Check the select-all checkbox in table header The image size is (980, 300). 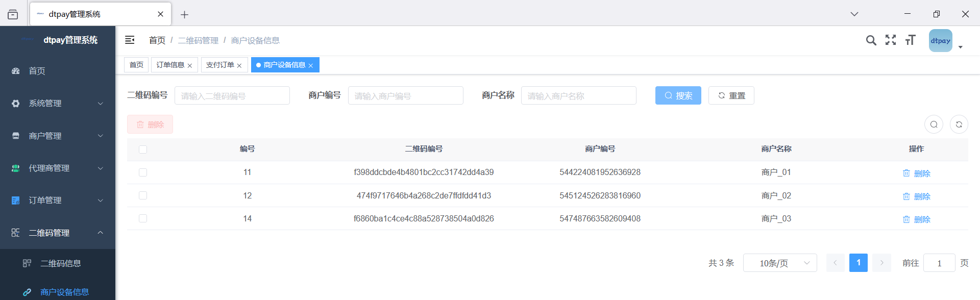(143, 149)
